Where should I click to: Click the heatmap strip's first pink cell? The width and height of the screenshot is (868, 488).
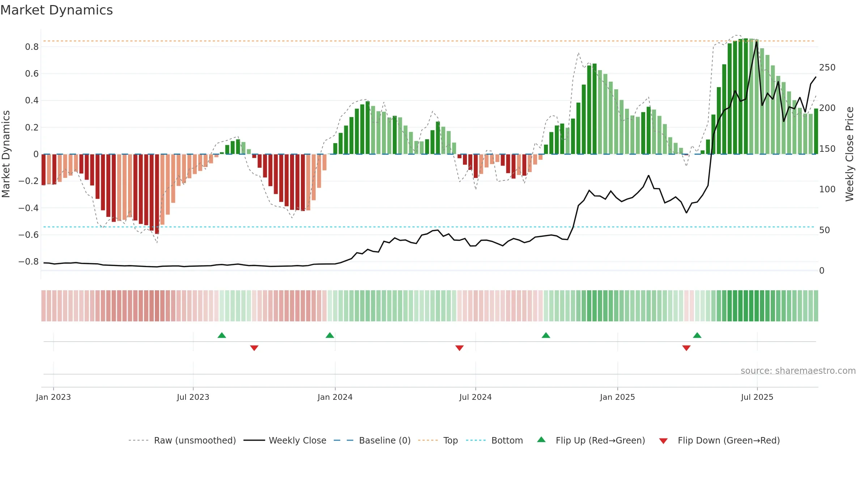point(43,306)
